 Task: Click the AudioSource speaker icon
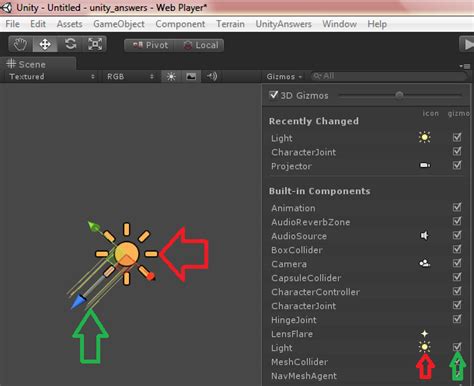point(424,236)
